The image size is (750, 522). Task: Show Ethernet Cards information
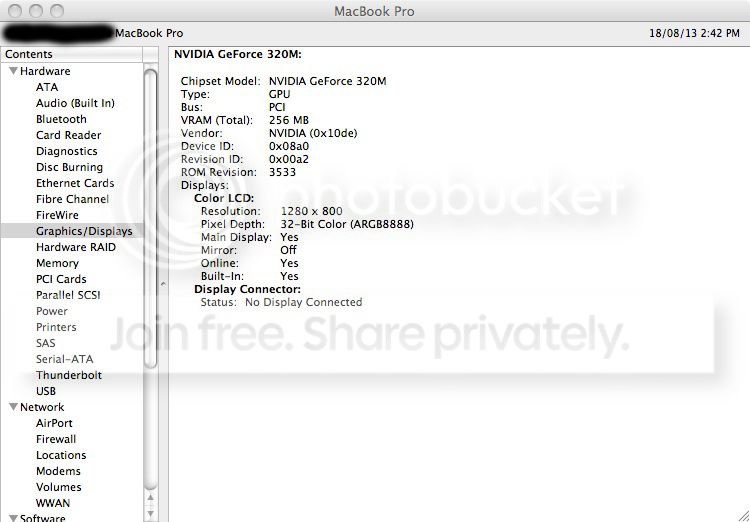75,183
